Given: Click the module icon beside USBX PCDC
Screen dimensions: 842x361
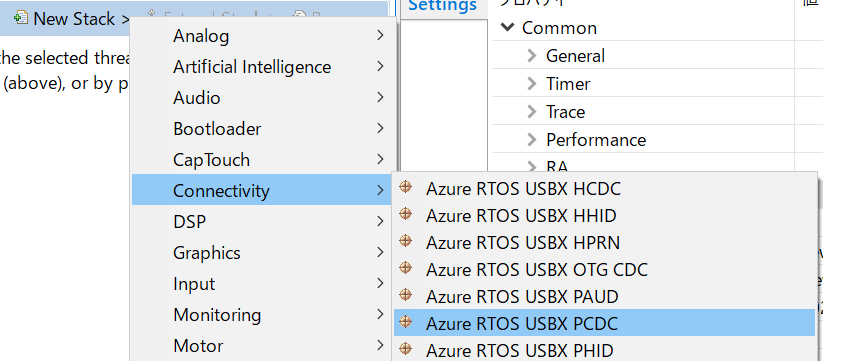Looking at the screenshot, I should pyautogui.click(x=405, y=322).
